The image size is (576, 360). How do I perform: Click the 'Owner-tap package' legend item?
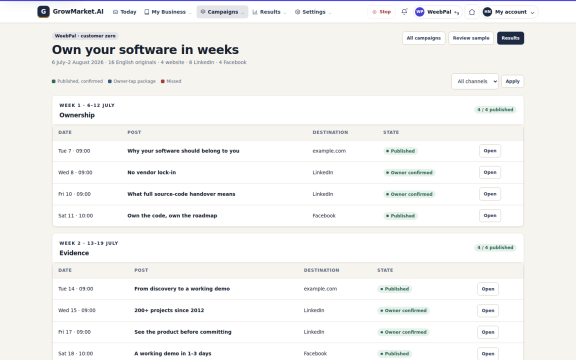(x=132, y=81)
